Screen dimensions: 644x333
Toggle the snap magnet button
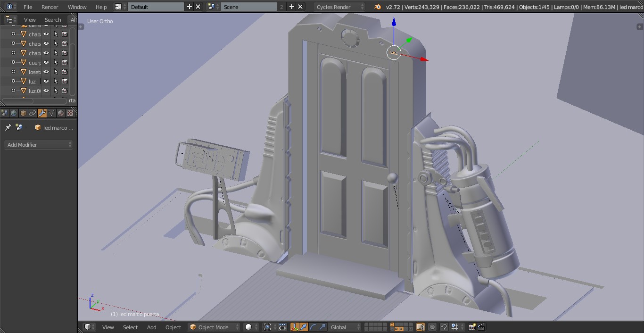point(444,327)
